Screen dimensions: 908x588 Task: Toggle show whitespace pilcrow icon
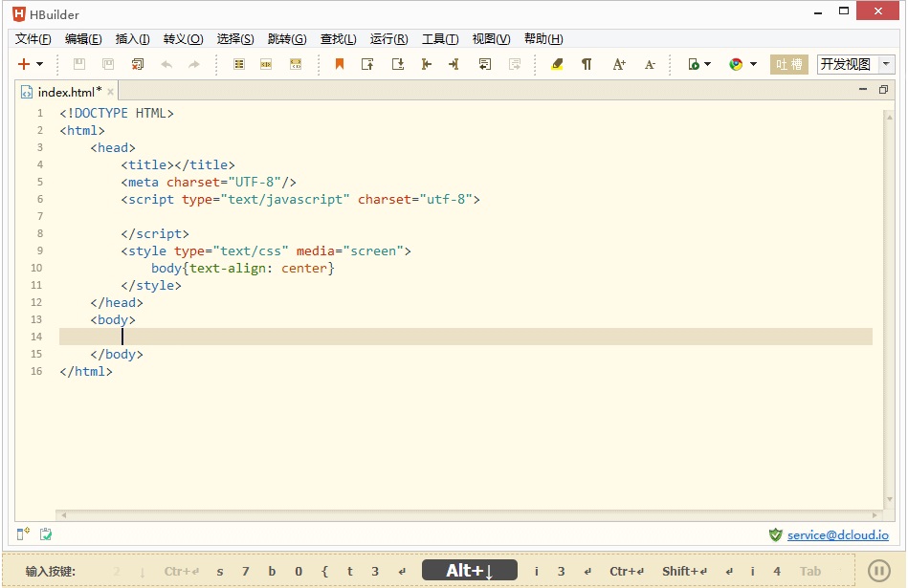click(587, 64)
